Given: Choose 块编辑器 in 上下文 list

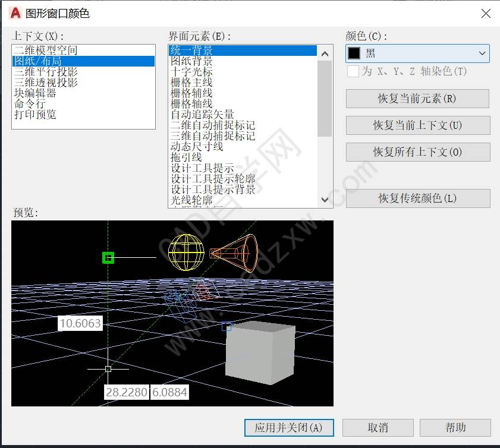Looking at the screenshot, I should pos(35,93).
